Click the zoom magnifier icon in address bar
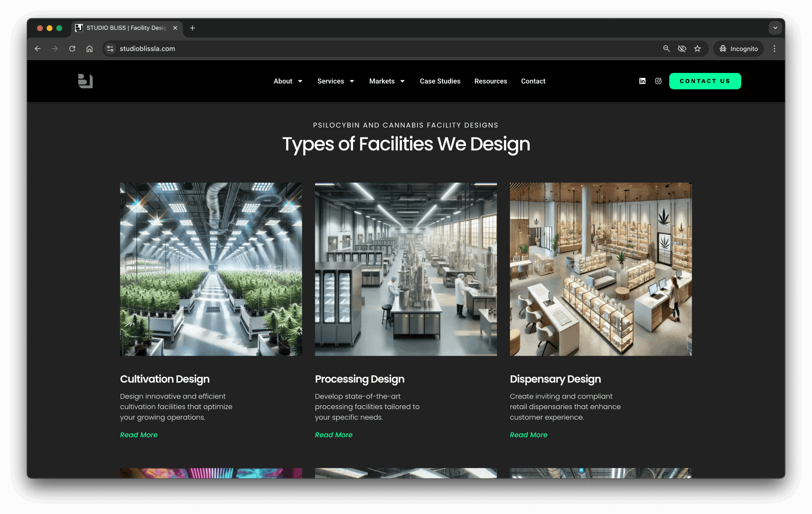 click(666, 49)
